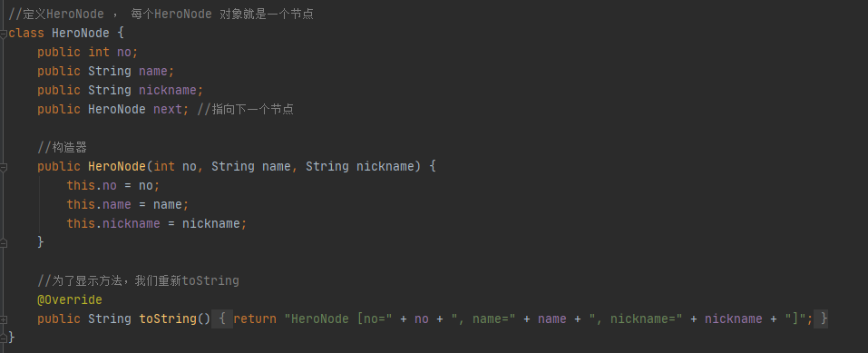
Task: Click the "HeroNode [no=" string literal
Action: coord(338,319)
